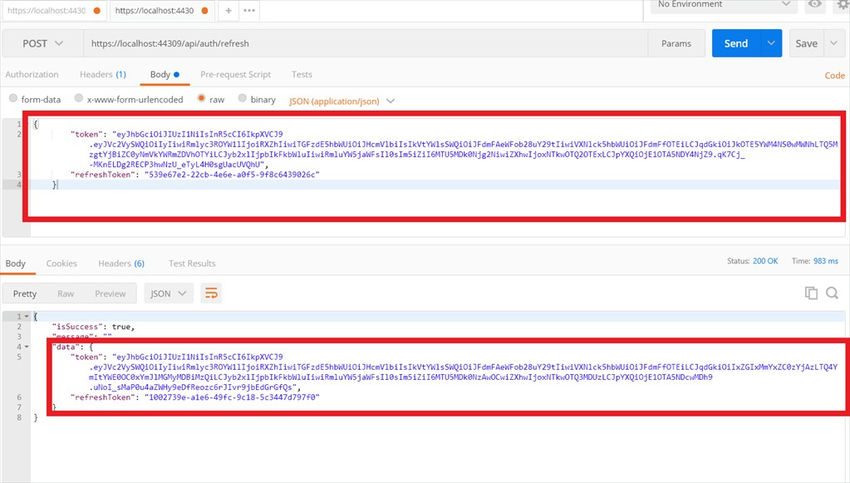
Task: Open the Test Results tab
Action: click(192, 263)
